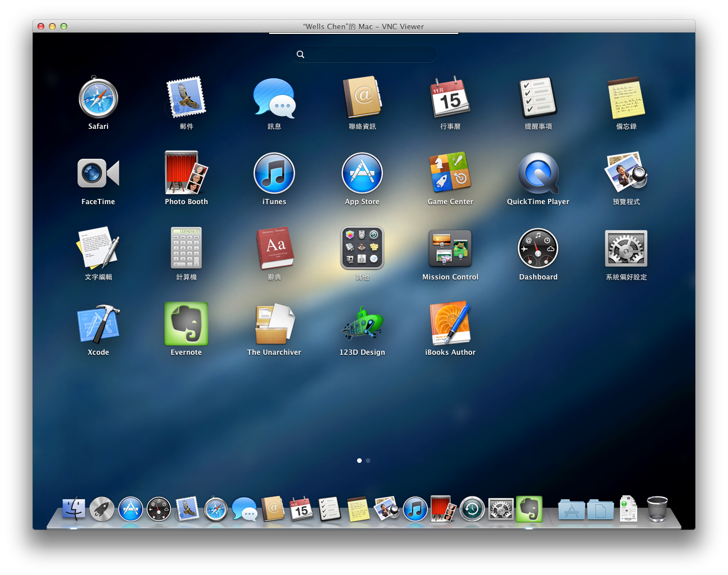This screenshot has height=575, width=728.
Task: Open Contacts book in the Dock
Action: pyautogui.click(x=273, y=508)
